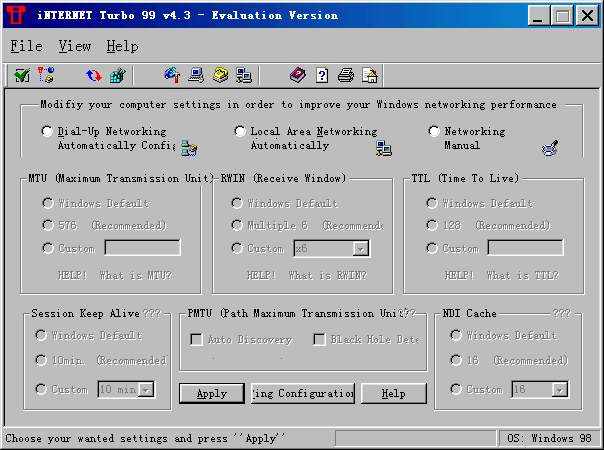604x450 pixels.
Task: Click the printer toolbar icon
Action: [x=346, y=75]
